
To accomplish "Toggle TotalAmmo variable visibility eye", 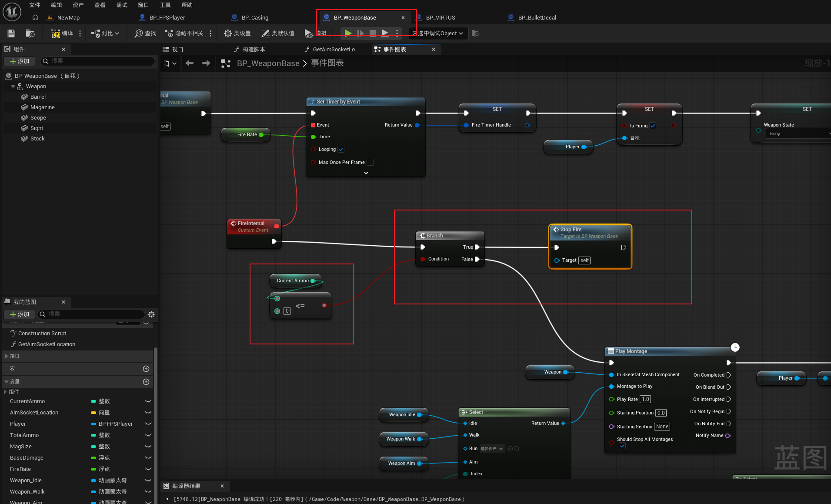I will (x=148, y=435).
